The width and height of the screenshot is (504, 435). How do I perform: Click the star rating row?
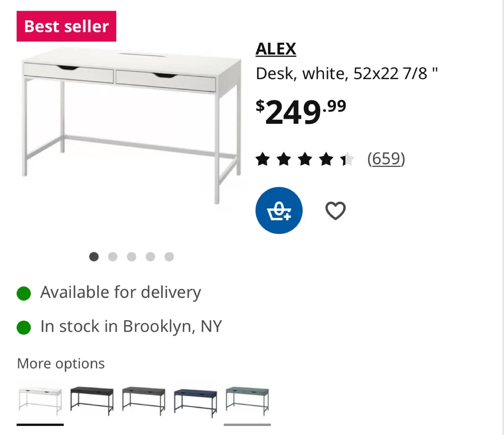click(304, 159)
